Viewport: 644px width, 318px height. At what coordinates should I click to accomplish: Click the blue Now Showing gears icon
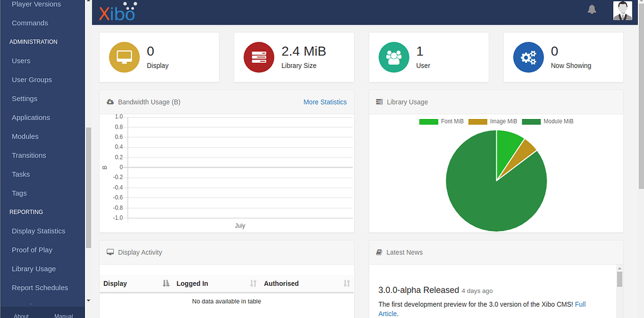(x=528, y=57)
